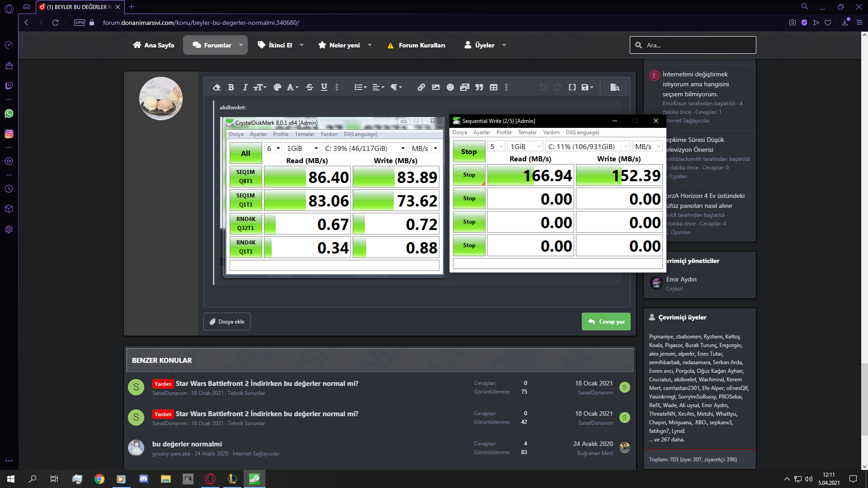Open İkinci El navigation item

pos(275,45)
